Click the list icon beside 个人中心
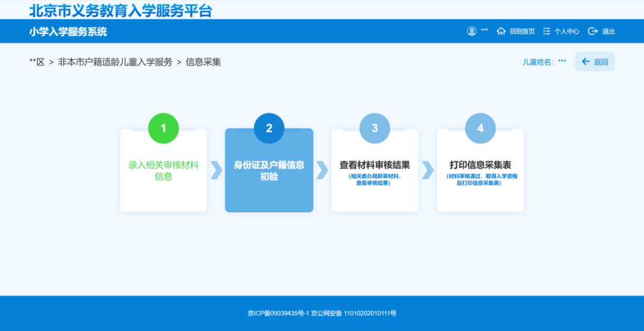The height and width of the screenshot is (331, 644). click(x=546, y=31)
